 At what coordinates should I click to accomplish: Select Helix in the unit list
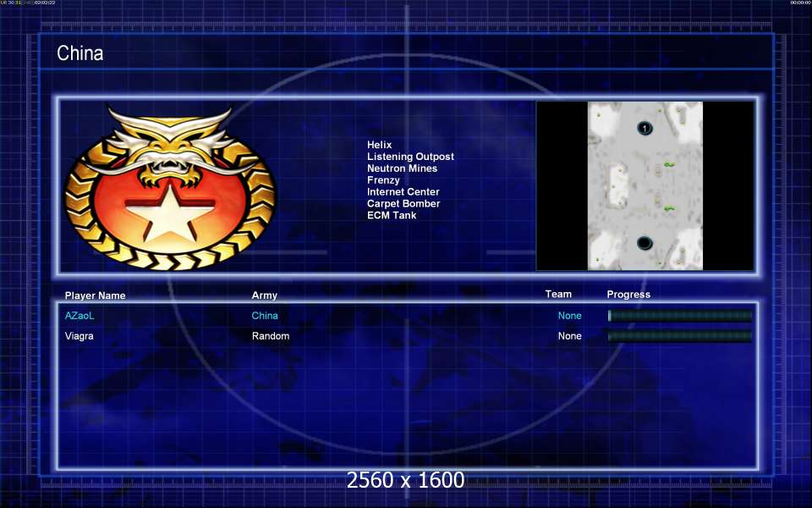pyautogui.click(x=380, y=145)
